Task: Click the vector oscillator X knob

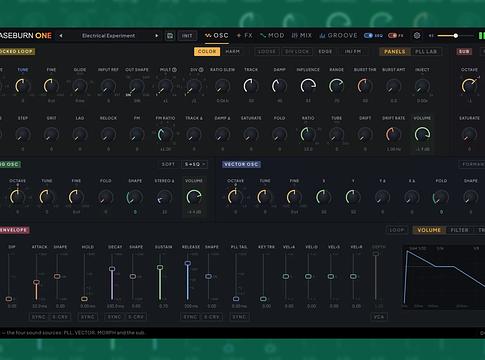Action: [x=323, y=197]
